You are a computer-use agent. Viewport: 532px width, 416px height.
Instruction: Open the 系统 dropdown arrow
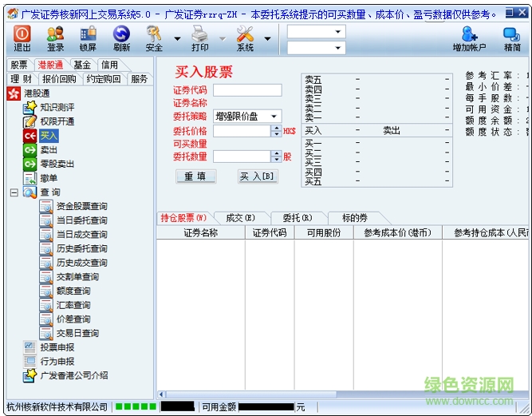pos(268,38)
